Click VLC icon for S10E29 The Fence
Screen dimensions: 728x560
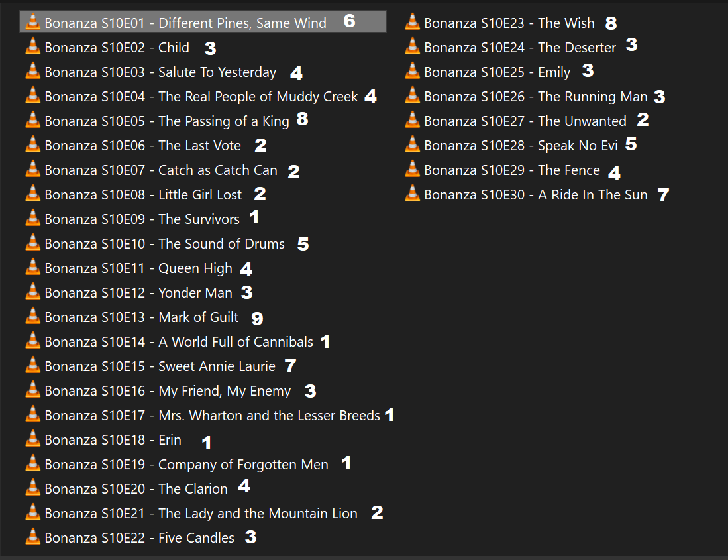pyautogui.click(x=412, y=169)
